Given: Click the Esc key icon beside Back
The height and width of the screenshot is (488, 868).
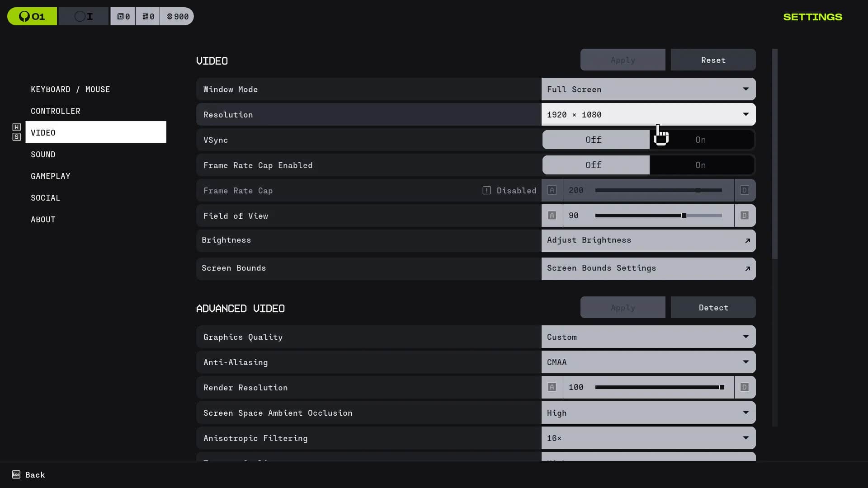Looking at the screenshot, I should [16, 474].
